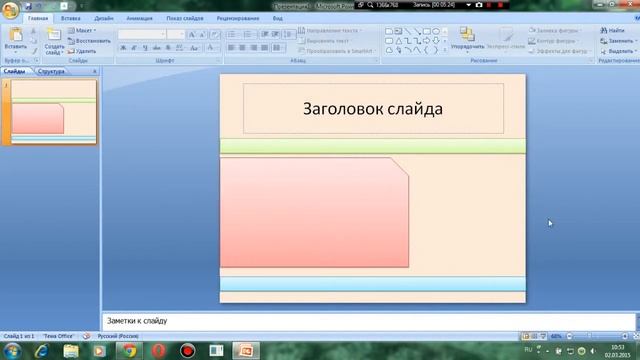Viewport: 640px width, 360px height.
Task: Click the Find (Найти) button
Action: coord(613,30)
